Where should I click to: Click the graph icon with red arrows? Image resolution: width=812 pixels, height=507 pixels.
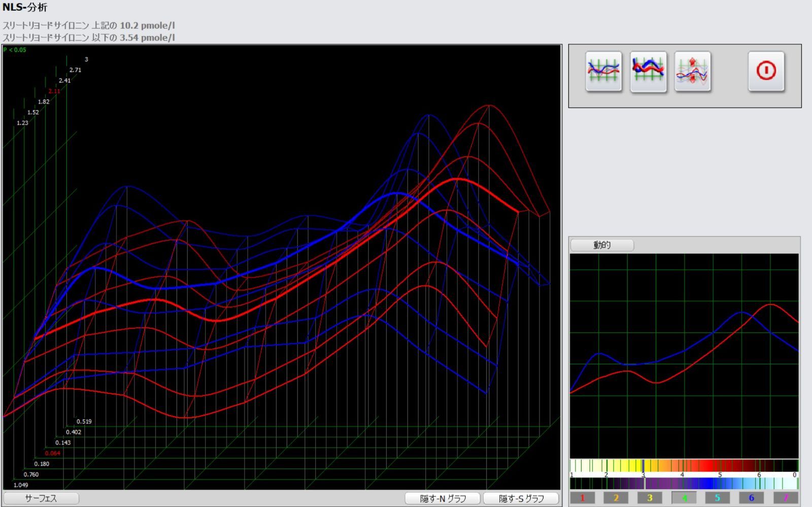692,72
